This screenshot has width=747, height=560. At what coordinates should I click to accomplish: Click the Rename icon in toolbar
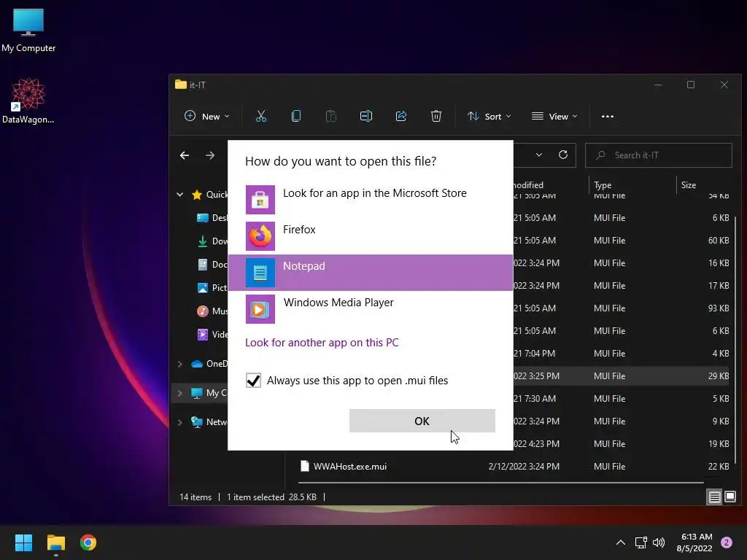tap(366, 116)
